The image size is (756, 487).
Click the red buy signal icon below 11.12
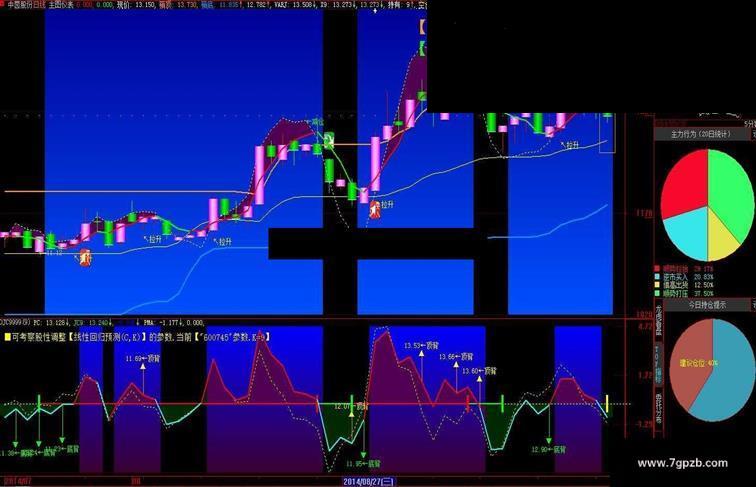click(x=85, y=257)
